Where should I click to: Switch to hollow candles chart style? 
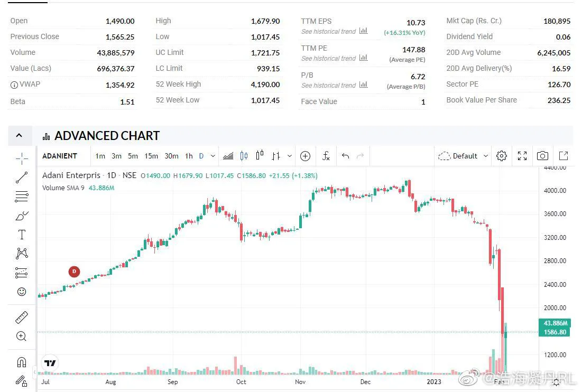260,155
